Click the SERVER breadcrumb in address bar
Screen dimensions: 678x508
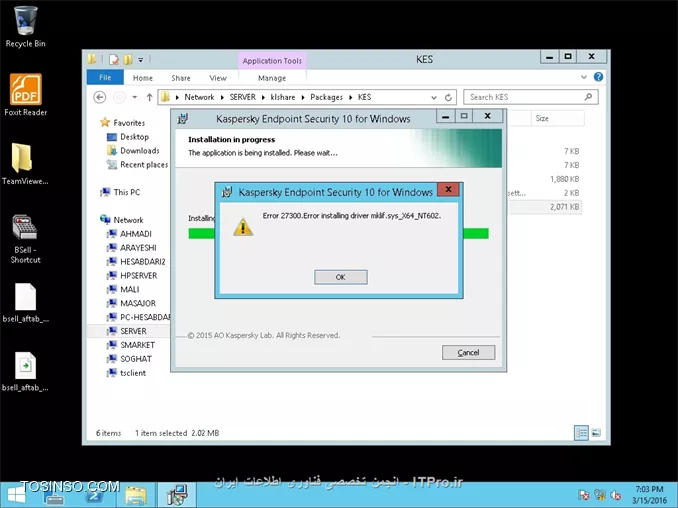coord(243,97)
